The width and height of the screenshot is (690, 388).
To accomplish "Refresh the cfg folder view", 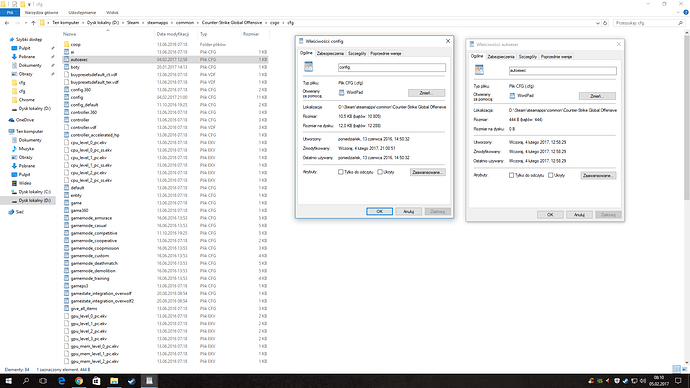I will click(x=605, y=23).
